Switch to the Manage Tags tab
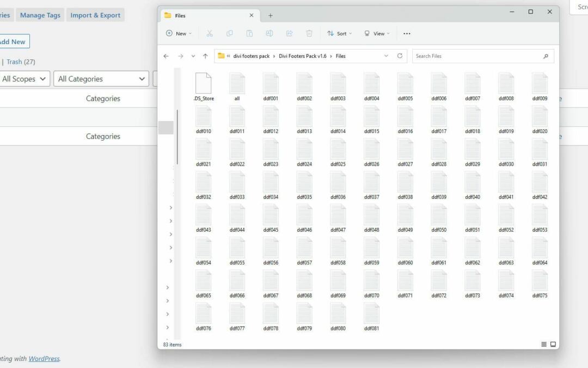The width and height of the screenshot is (588, 368). click(x=40, y=15)
